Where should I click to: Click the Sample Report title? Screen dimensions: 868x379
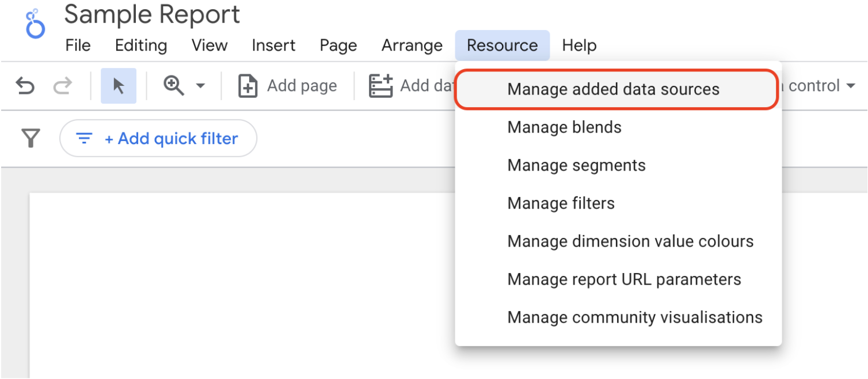pyautogui.click(x=152, y=14)
